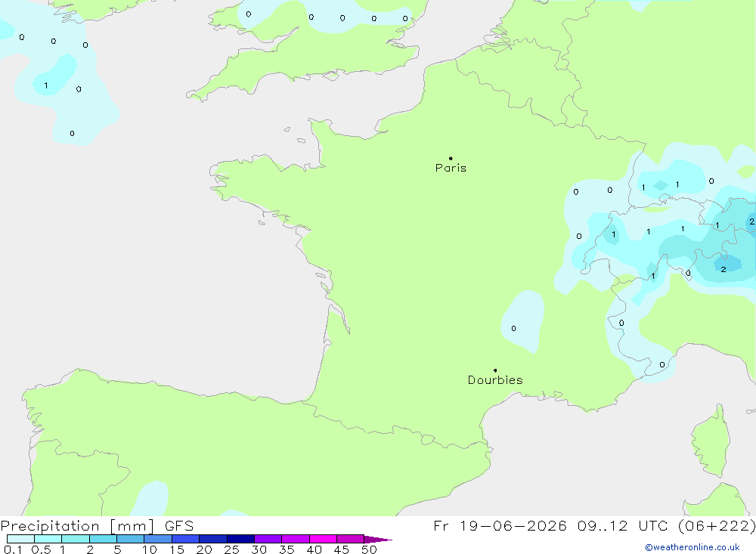The image size is (756, 554).
Task: Click the violet 30 mm legend swatch
Action: tap(268, 539)
